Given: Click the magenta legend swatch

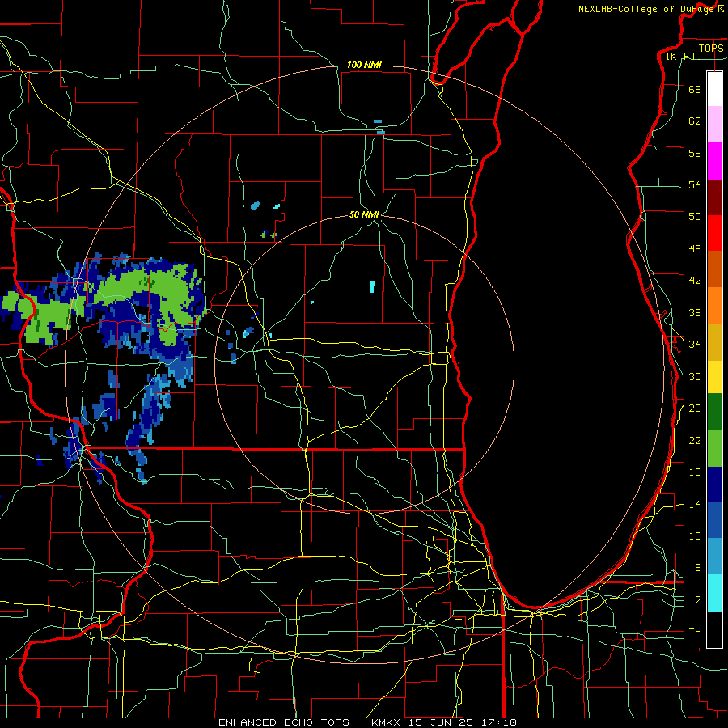Looking at the screenshot, I should (714, 161).
